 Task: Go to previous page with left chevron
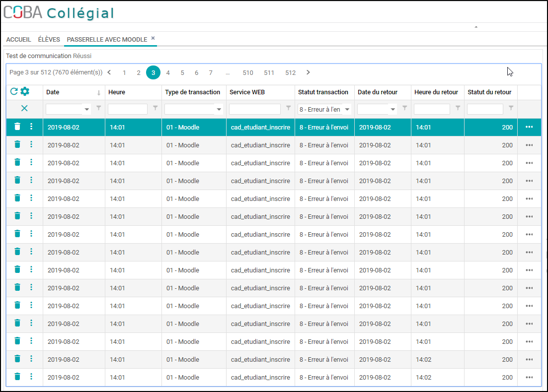109,72
